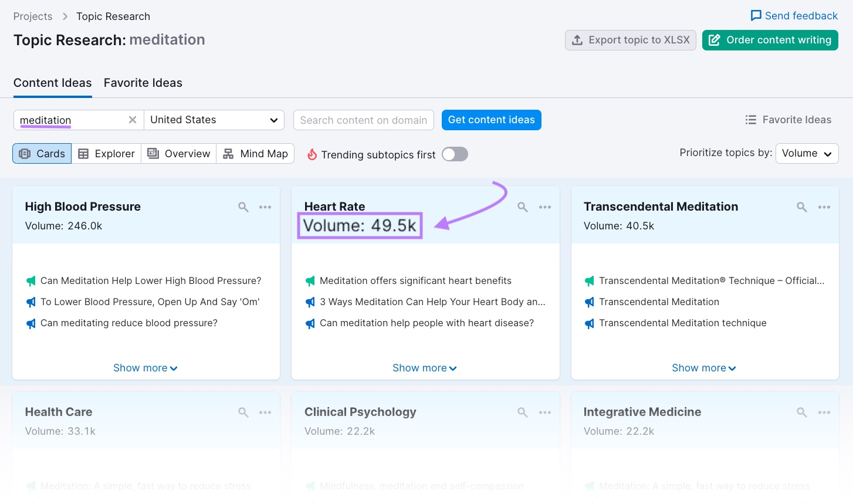The width and height of the screenshot is (853, 504).
Task: Click Export topic to XLSX button
Action: tap(631, 40)
